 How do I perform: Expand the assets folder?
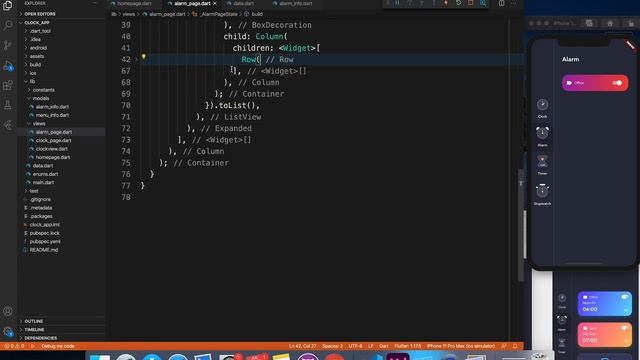(x=37, y=56)
